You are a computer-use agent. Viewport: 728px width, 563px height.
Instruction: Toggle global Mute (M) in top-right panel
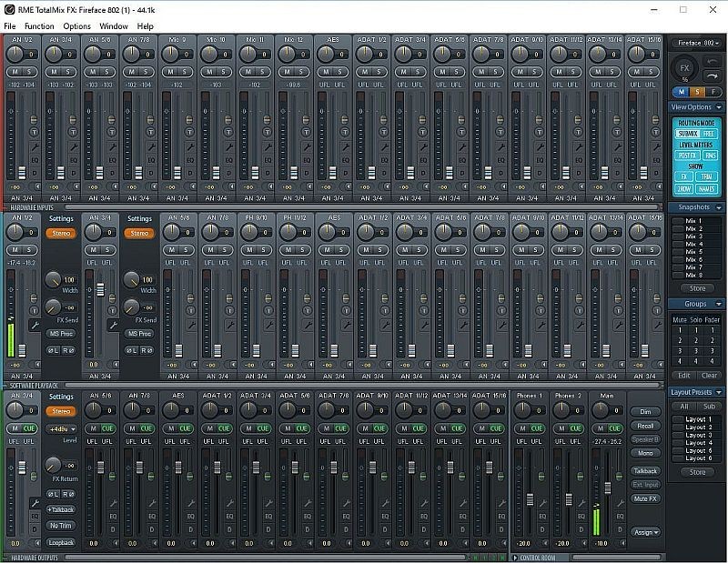[682, 92]
